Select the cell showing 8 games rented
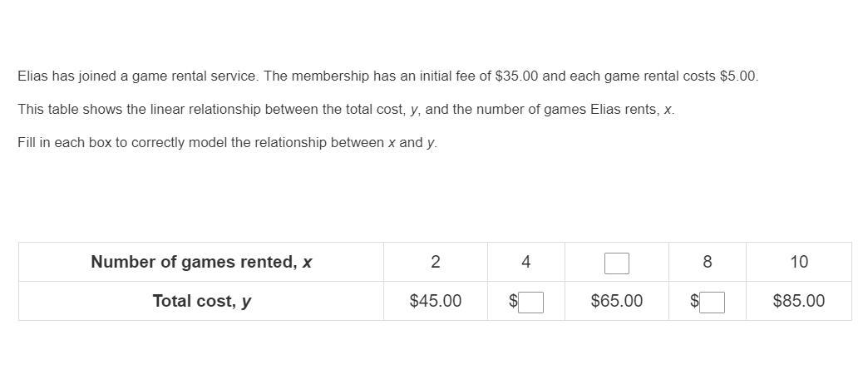The height and width of the screenshot is (379, 868). 707,262
